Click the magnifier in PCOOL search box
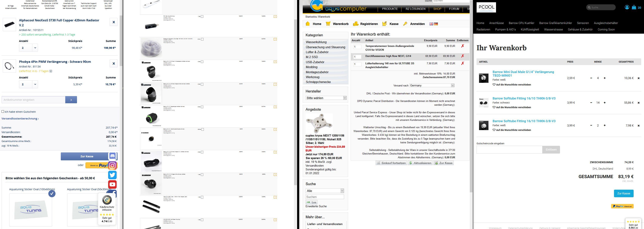Viewport: 644px width, 229px height. coord(589,8)
